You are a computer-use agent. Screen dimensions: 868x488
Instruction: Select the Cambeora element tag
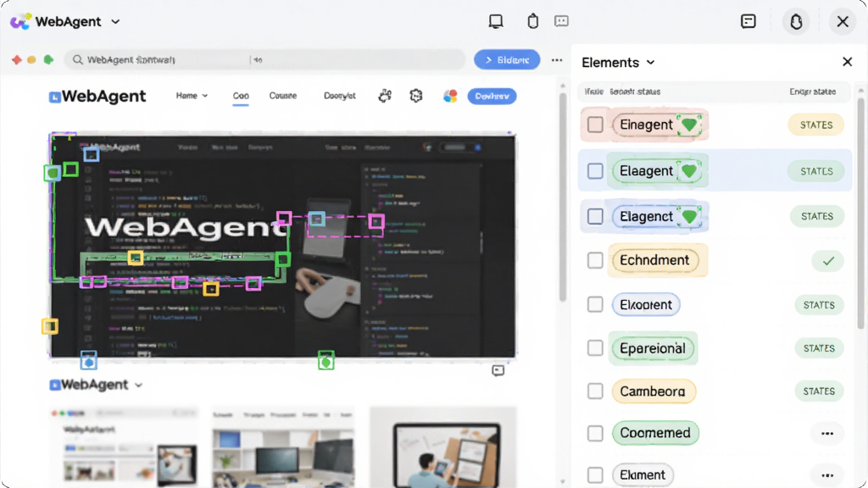click(x=654, y=391)
